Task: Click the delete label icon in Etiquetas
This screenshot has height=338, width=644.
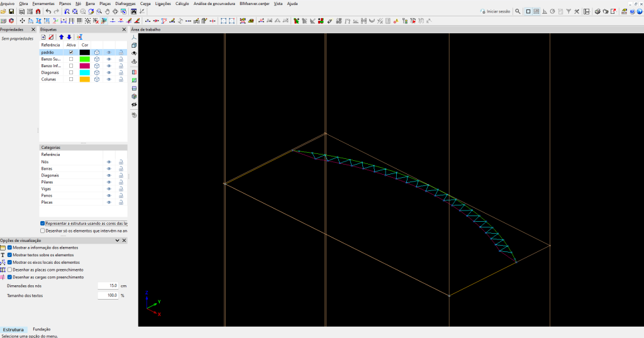Action: [51, 37]
